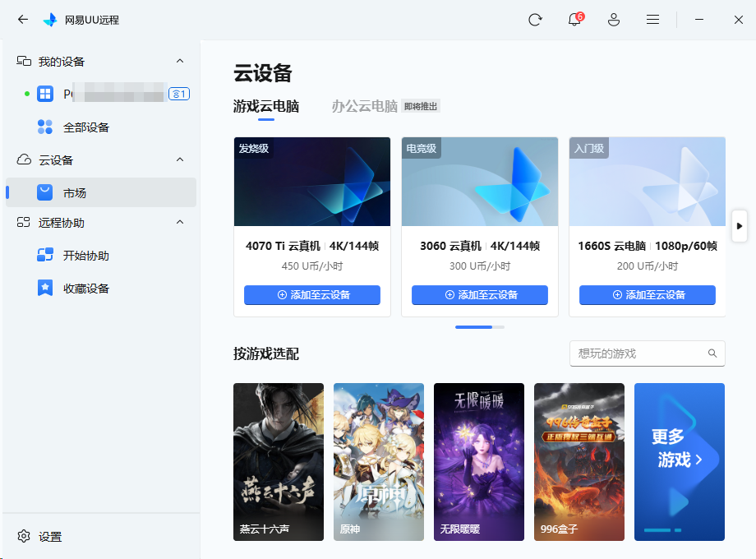Add 4070 Ti 云真机 to cloud devices
The image size is (756, 559).
click(x=312, y=294)
